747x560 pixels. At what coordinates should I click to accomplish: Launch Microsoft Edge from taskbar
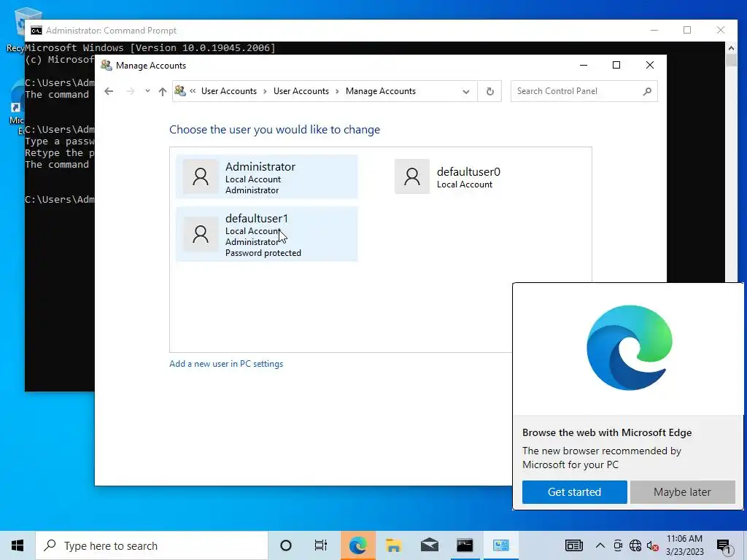357,545
